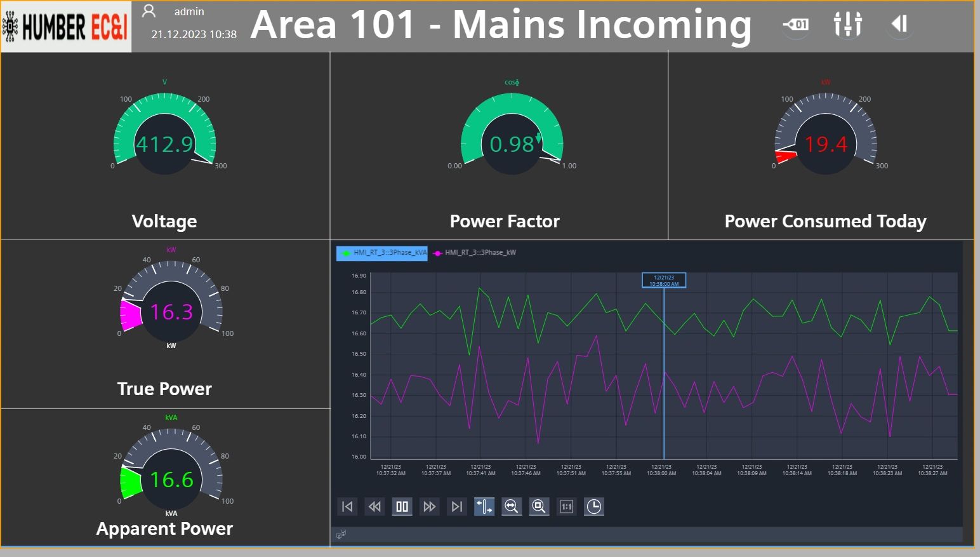Click the 1:1 original view icon
The image size is (980, 557).
click(x=566, y=506)
